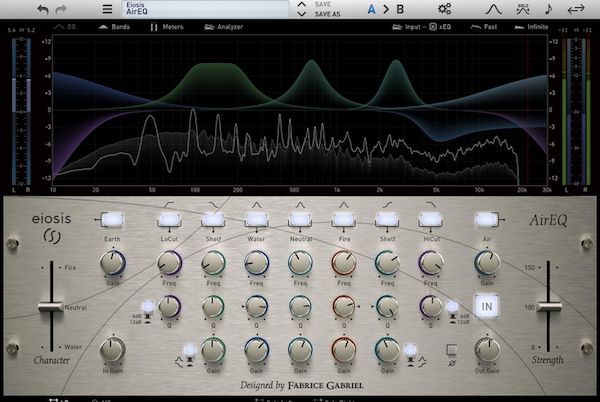The image size is (600, 402).
Task: Toggle HiCut 6dB/12dB slope switch
Action: (x=452, y=307)
